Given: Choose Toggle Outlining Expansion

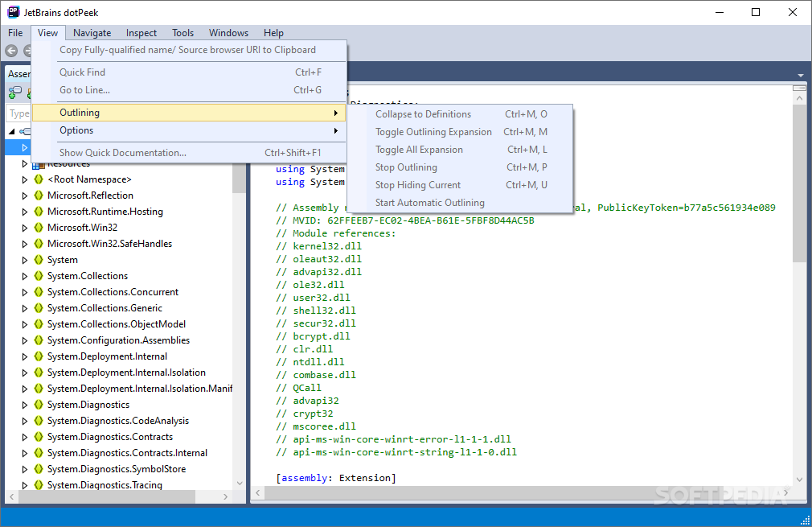Looking at the screenshot, I should [460, 132].
